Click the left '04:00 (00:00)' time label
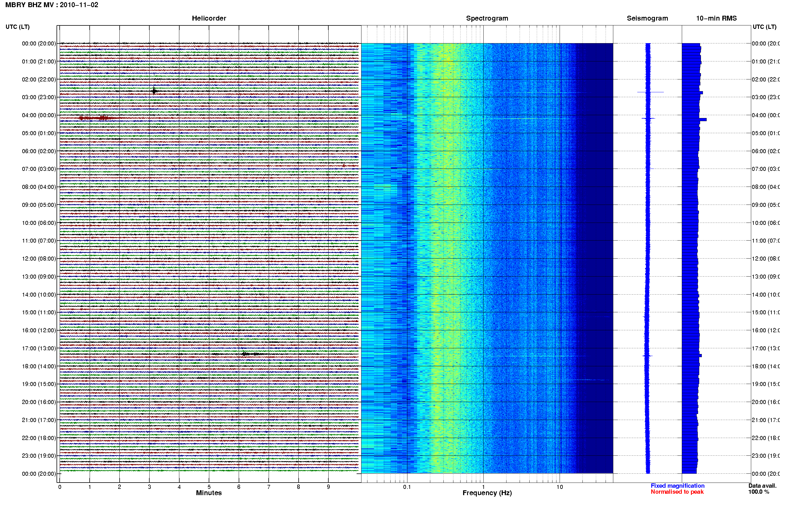The image size is (812, 508). [x=39, y=115]
